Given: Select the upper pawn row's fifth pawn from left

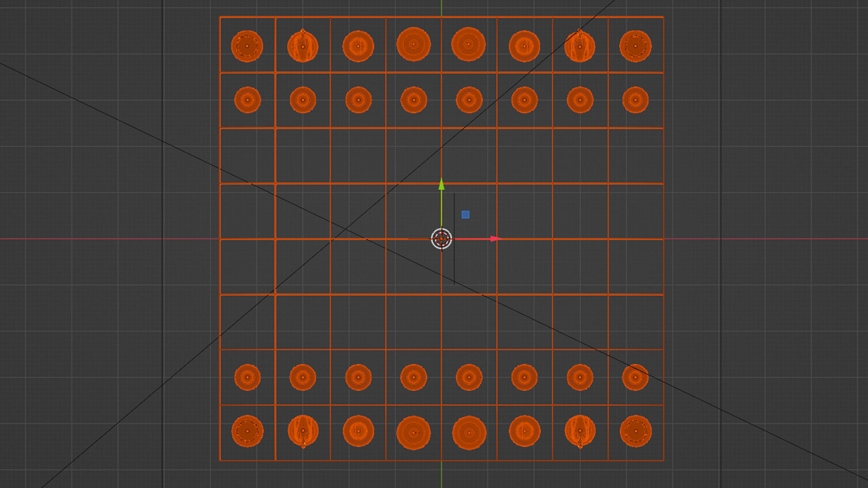Looking at the screenshot, I should tap(469, 100).
